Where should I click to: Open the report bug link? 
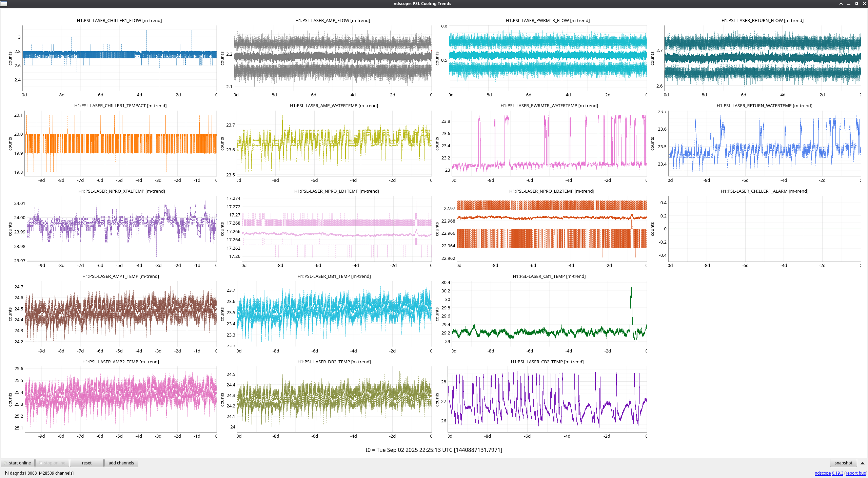[855, 473]
